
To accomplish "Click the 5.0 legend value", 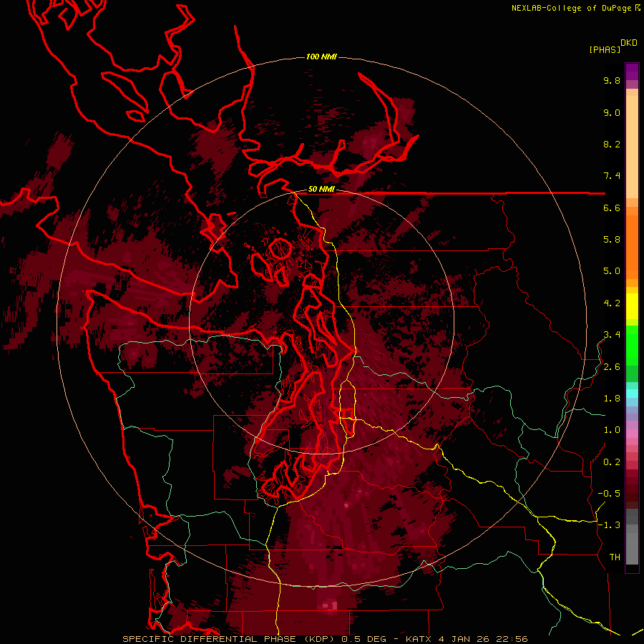I will 612,271.
